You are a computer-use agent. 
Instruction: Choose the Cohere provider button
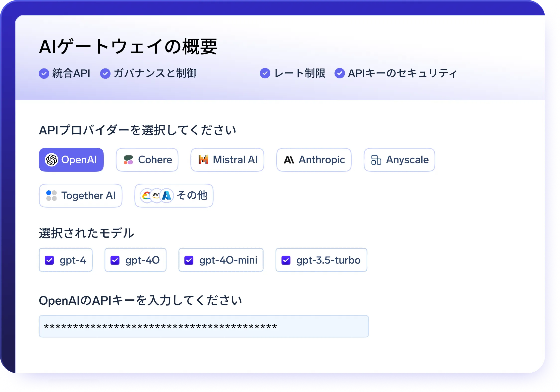(147, 160)
